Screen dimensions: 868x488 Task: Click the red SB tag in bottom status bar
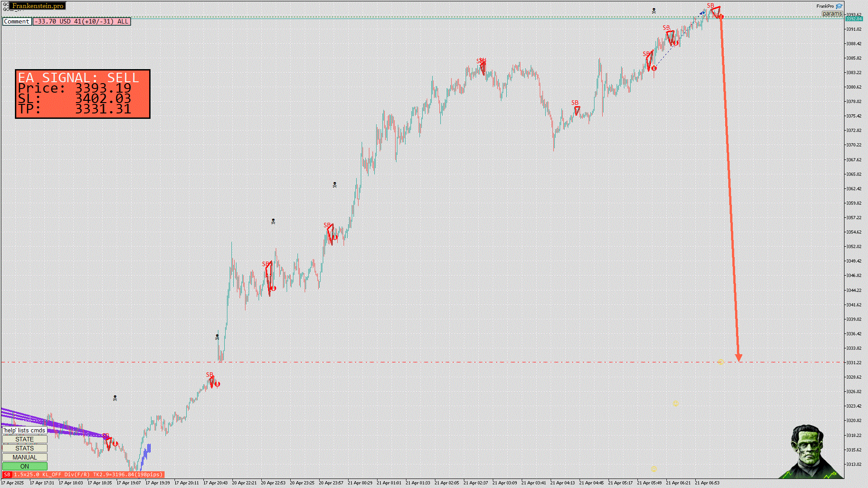[x=7, y=474]
